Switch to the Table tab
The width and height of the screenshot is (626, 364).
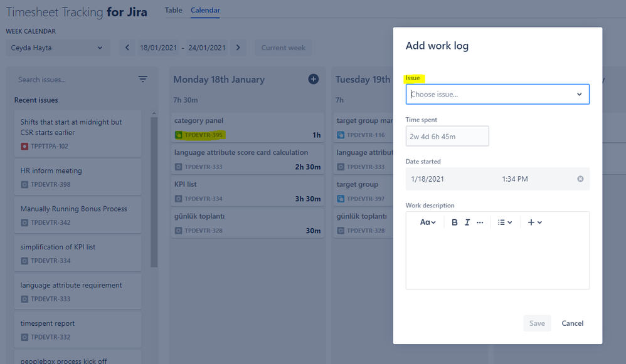pyautogui.click(x=173, y=10)
